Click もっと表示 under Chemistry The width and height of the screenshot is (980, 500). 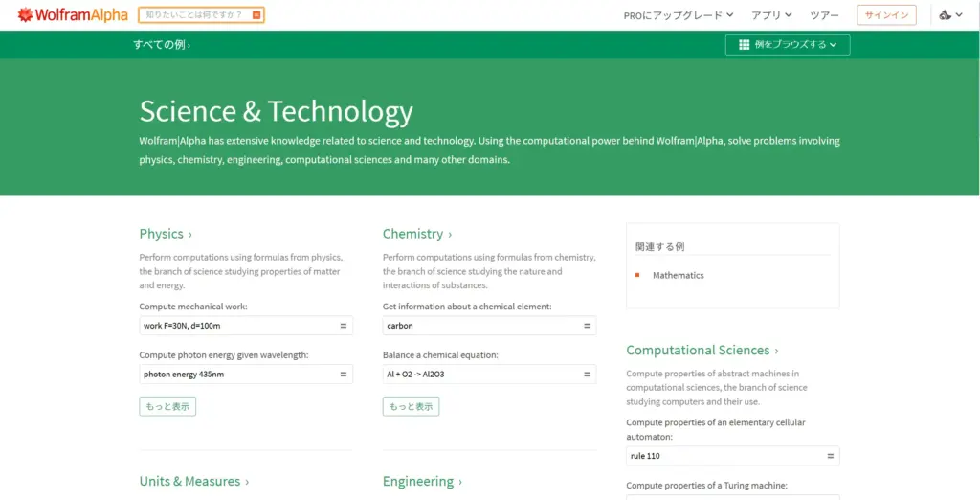pyautogui.click(x=411, y=406)
